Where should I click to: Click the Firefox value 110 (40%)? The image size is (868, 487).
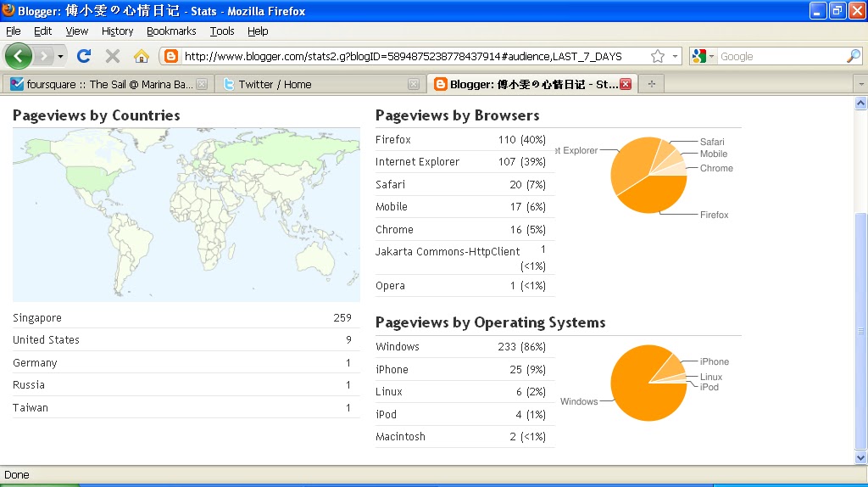point(521,140)
